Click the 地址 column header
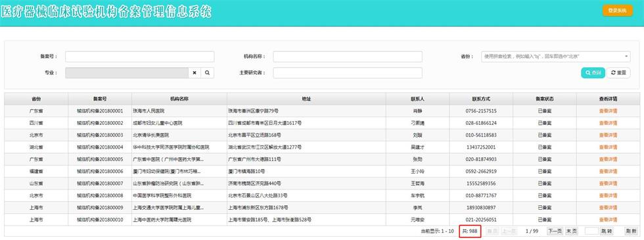The height and width of the screenshot is (240, 644). click(306, 99)
